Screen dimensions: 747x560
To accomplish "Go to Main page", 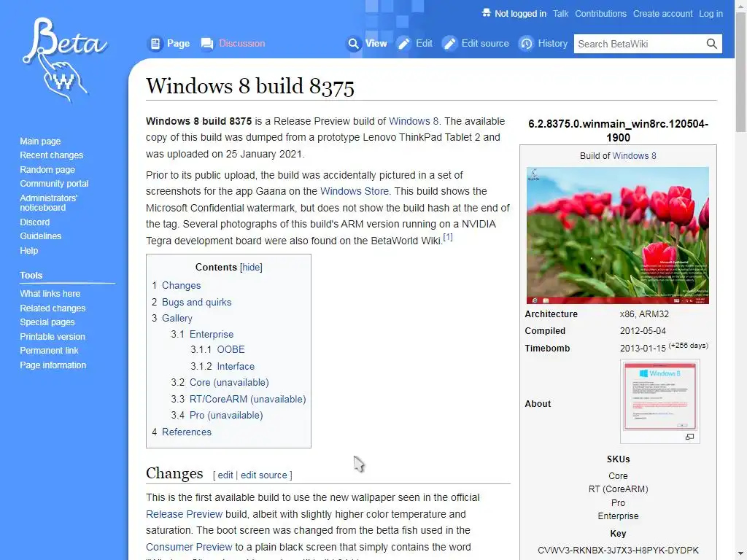I will (40, 141).
